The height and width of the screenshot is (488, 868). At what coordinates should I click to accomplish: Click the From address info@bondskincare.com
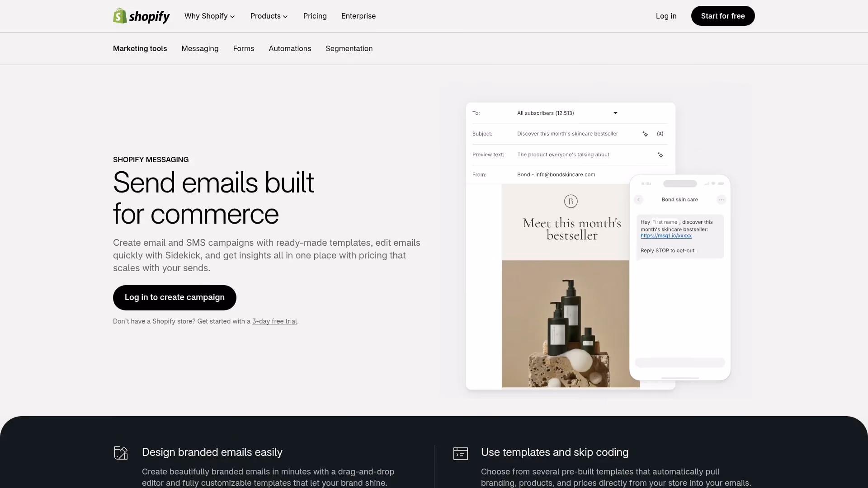pos(565,174)
